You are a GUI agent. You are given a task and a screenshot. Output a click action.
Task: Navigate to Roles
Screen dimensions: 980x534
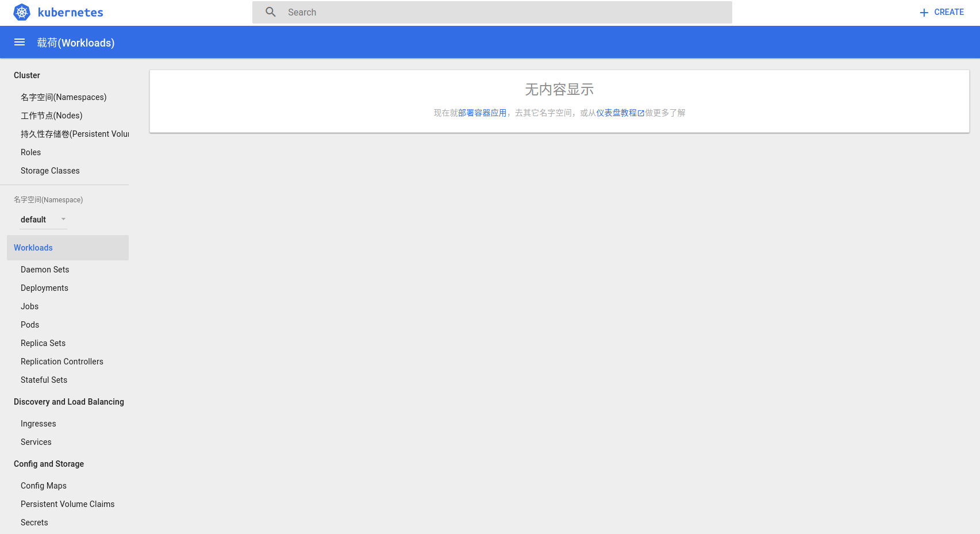coord(30,152)
